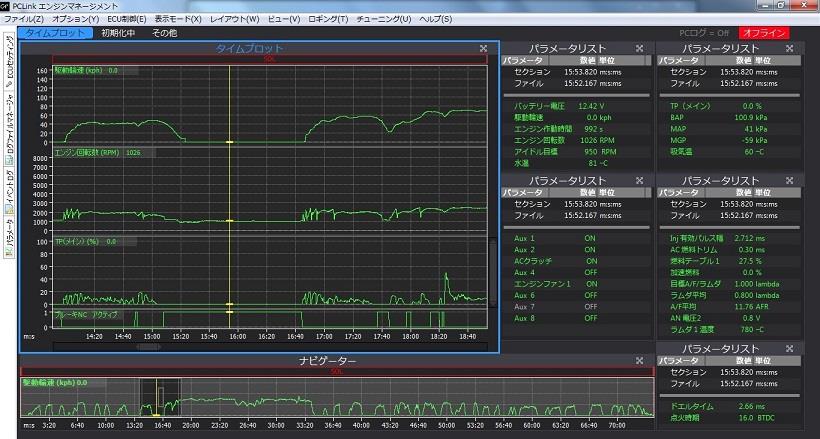Click the ラムダ1温度 780 °C row

pyautogui.click(x=730, y=330)
